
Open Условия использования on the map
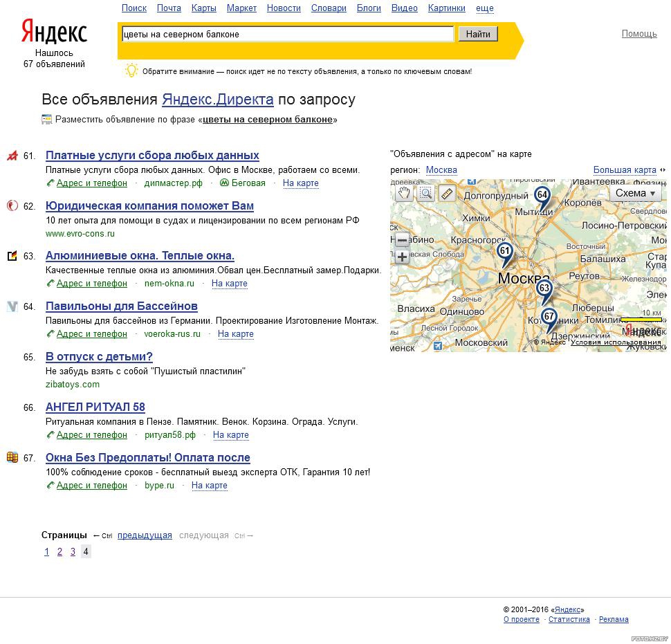616,342
